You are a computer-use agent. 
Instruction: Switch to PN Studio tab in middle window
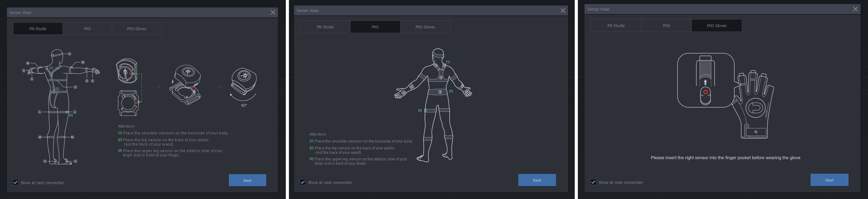[325, 27]
